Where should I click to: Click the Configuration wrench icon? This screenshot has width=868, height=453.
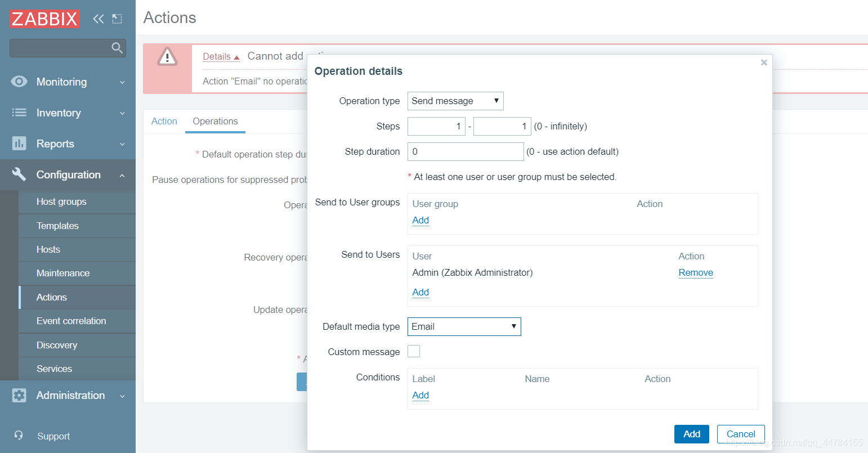[19, 174]
